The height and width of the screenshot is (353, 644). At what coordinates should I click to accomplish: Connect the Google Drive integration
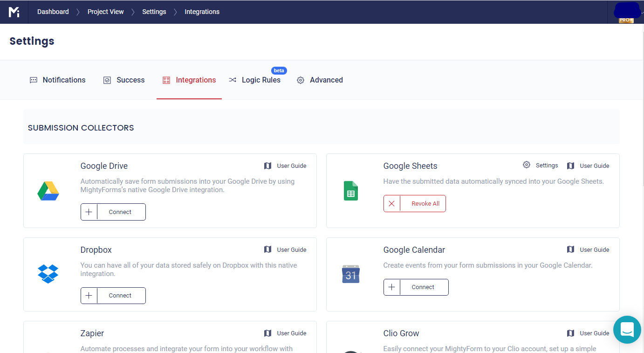pyautogui.click(x=113, y=212)
